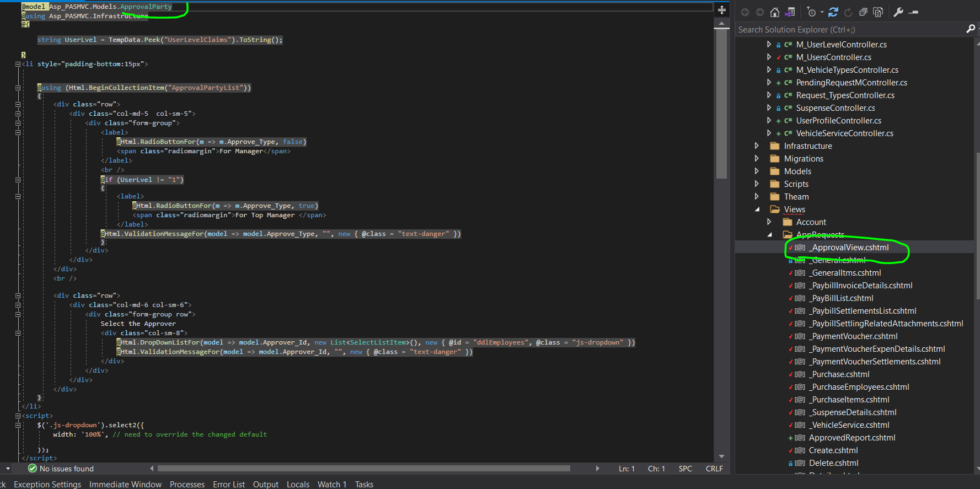Select _GeneralItms.cshtml file
Screen dimensions: 980x489
[x=845, y=273]
